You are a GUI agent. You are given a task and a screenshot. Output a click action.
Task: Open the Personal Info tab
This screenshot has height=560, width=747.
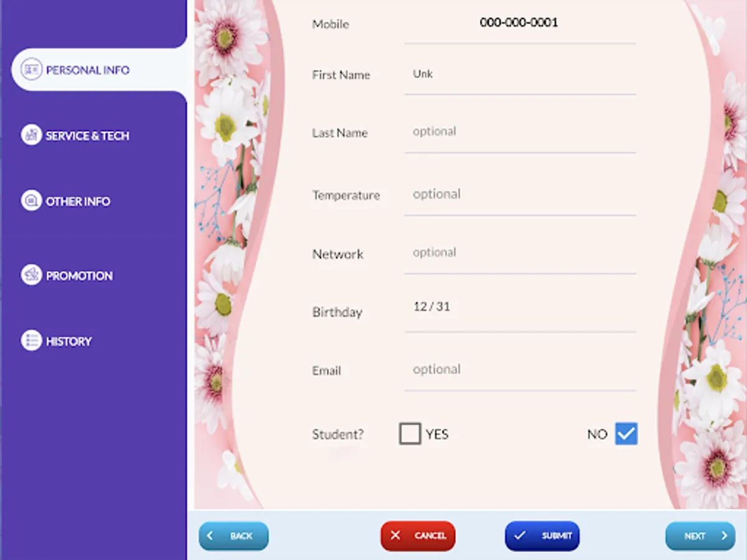[x=98, y=70]
